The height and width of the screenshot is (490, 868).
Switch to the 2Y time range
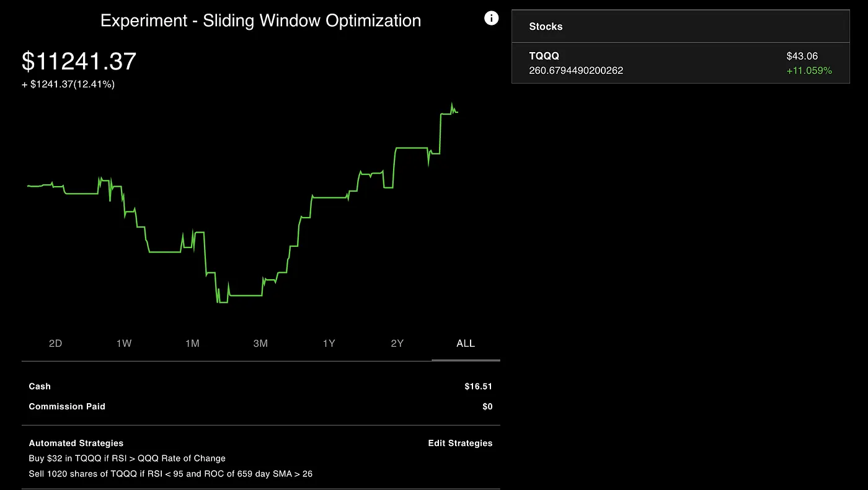click(397, 344)
